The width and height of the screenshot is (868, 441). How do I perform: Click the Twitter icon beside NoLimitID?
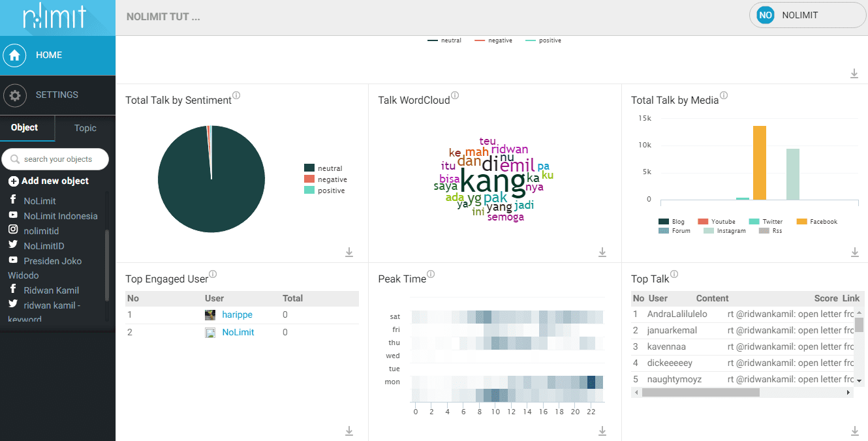click(x=13, y=245)
